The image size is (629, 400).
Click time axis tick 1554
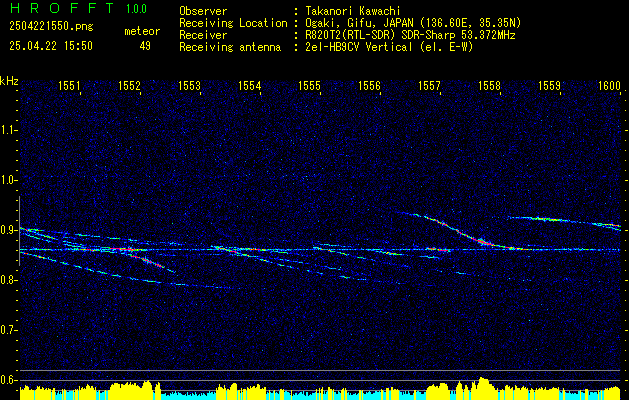pos(249,85)
